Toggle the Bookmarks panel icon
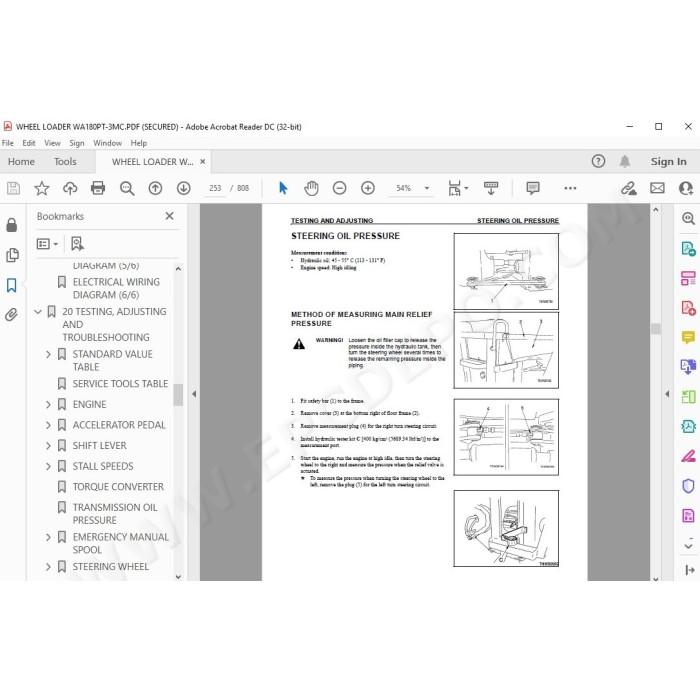Viewport: 700px width, 700px height. [12, 285]
